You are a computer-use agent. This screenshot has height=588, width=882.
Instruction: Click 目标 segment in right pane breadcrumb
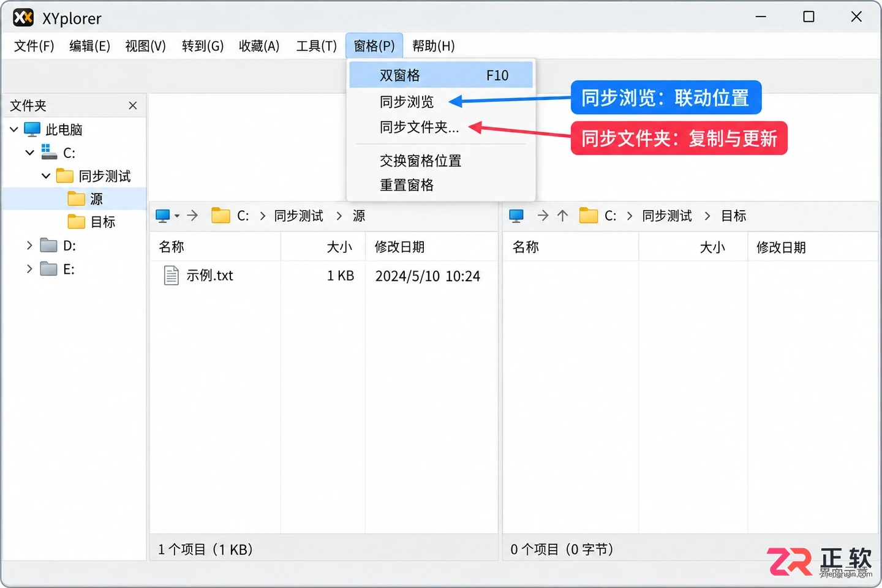733,216
